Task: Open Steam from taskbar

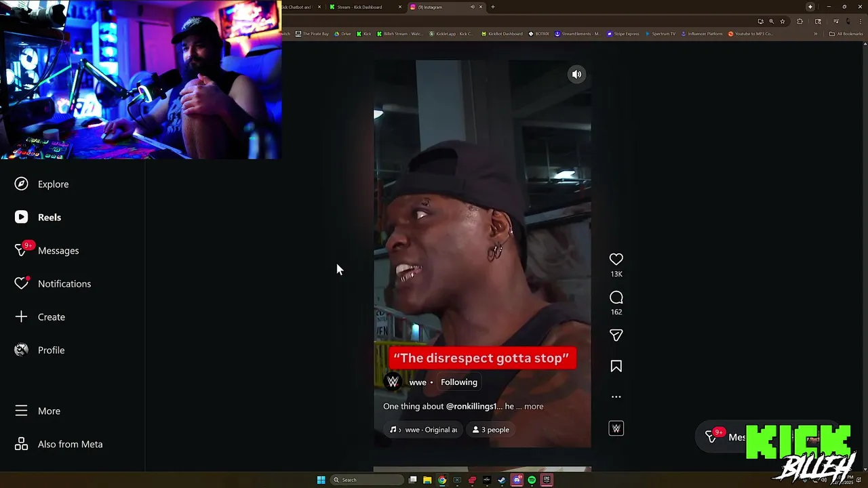Action: point(502,480)
